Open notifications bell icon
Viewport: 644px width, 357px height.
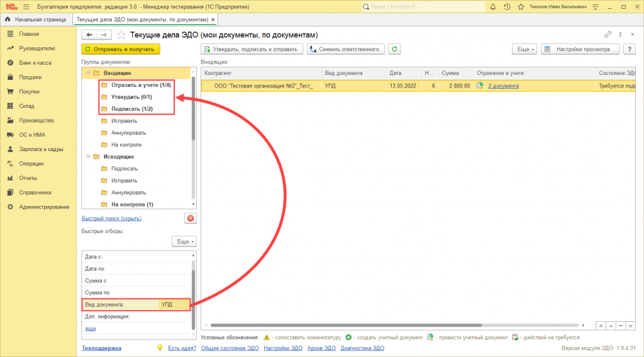click(493, 6)
